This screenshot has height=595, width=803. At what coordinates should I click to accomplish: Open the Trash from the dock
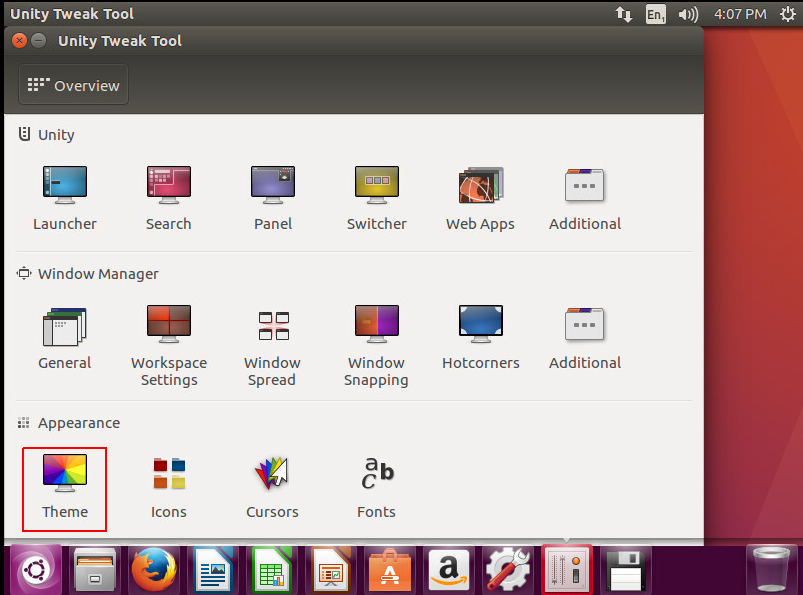pyautogui.click(x=771, y=569)
